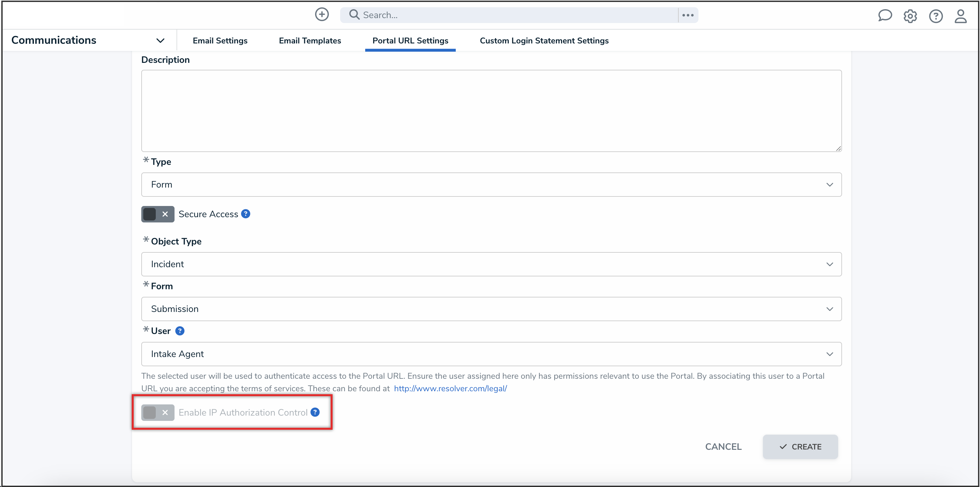Image resolution: width=980 pixels, height=487 pixels.
Task: Click the help icon next to Secure Access
Action: click(x=246, y=213)
